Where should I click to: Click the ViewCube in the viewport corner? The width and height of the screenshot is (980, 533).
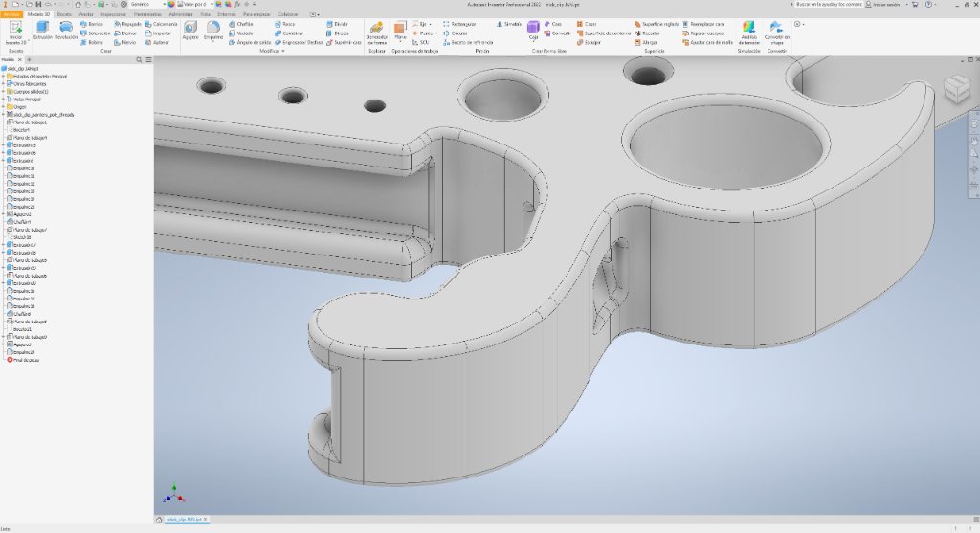tap(956, 88)
